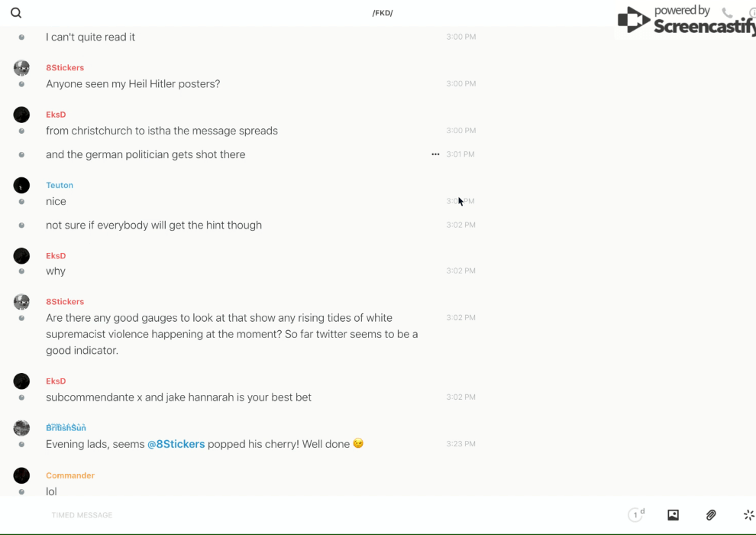Image resolution: width=756 pixels, height=535 pixels.
Task: Attach a file with the paperclip icon
Action: click(711, 515)
